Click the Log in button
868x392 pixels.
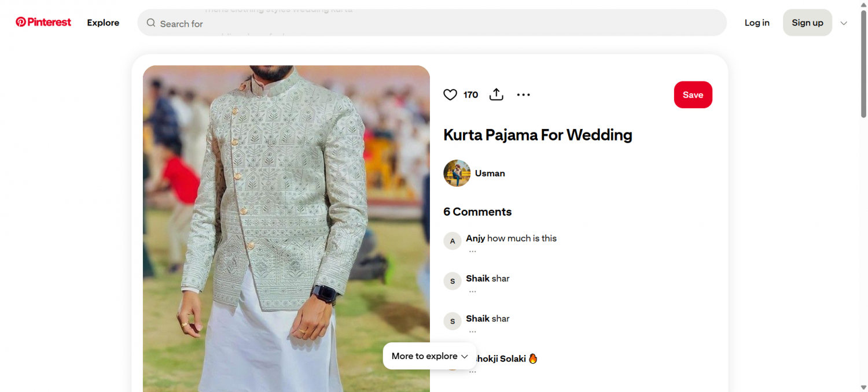click(x=757, y=23)
